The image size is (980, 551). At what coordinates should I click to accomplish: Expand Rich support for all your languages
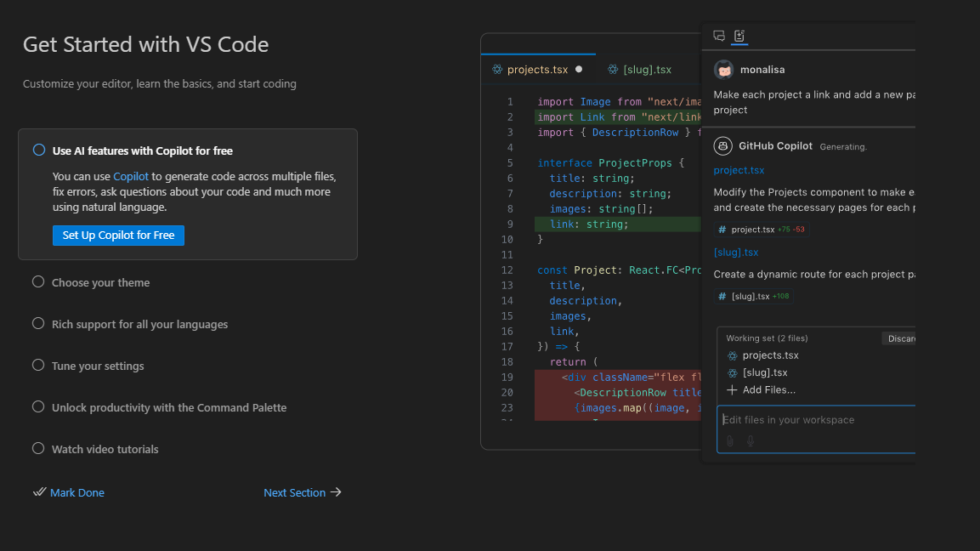coord(139,324)
